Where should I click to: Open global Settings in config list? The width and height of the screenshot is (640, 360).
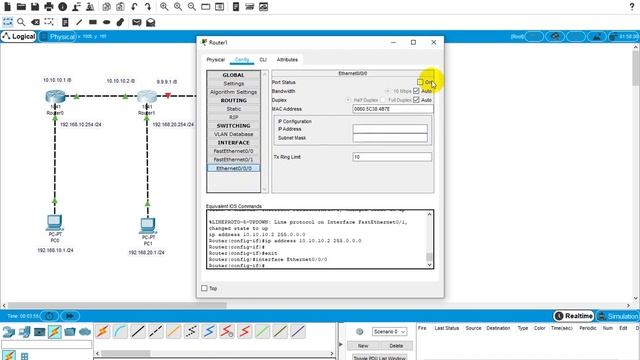point(233,83)
